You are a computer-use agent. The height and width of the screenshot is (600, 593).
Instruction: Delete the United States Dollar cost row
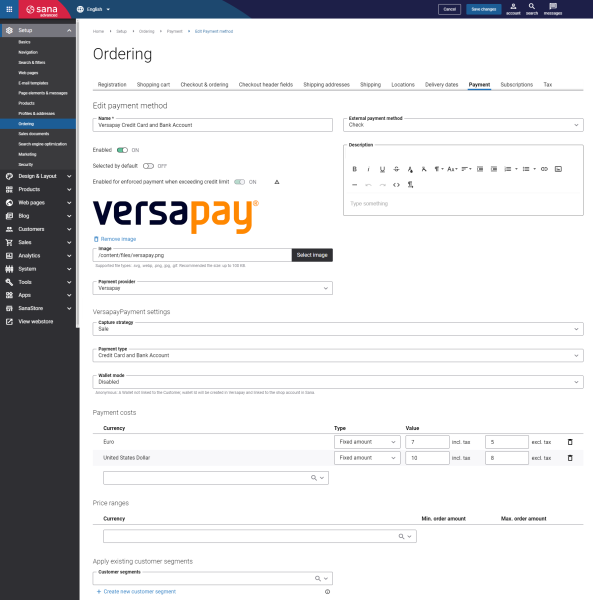(570, 458)
